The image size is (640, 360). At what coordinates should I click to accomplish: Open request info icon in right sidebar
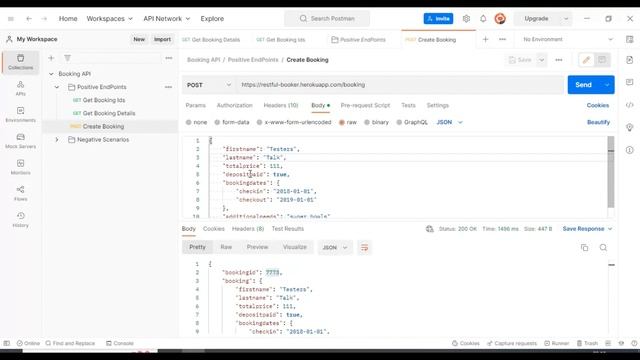629,150
